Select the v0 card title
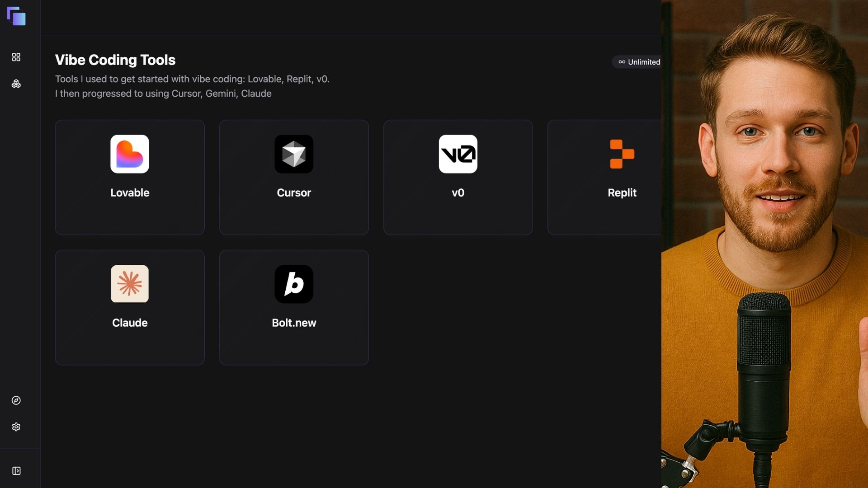The image size is (868, 488). (x=458, y=193)
